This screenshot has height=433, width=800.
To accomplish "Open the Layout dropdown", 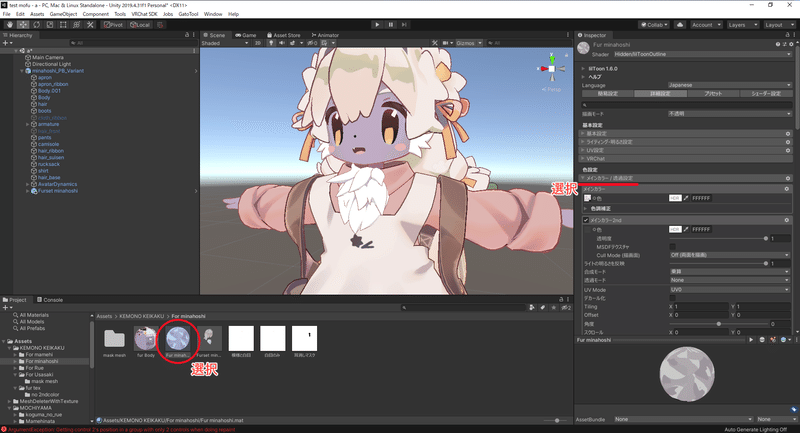I will coord(778,24).
